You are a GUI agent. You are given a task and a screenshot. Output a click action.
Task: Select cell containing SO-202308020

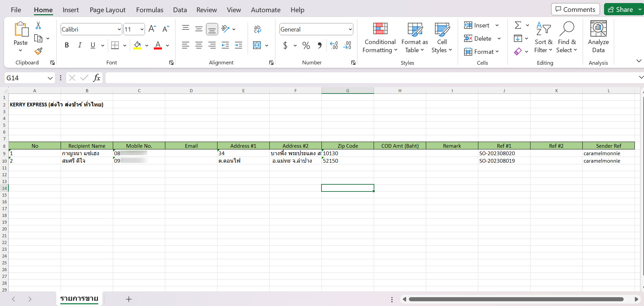[x=504, y=153]
